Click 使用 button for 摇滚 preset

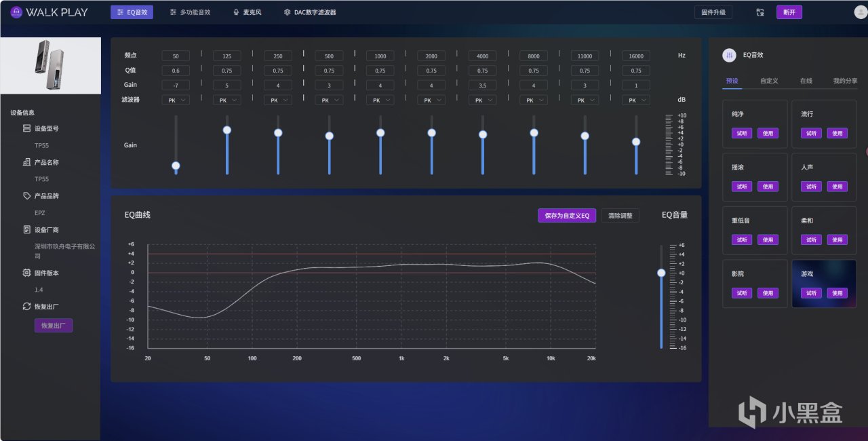(x=768, y=187)
